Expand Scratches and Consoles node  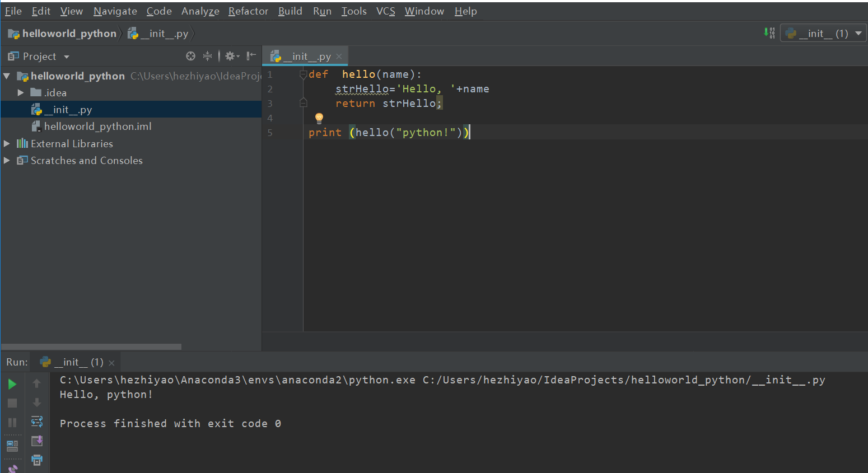tap(7, 161)
